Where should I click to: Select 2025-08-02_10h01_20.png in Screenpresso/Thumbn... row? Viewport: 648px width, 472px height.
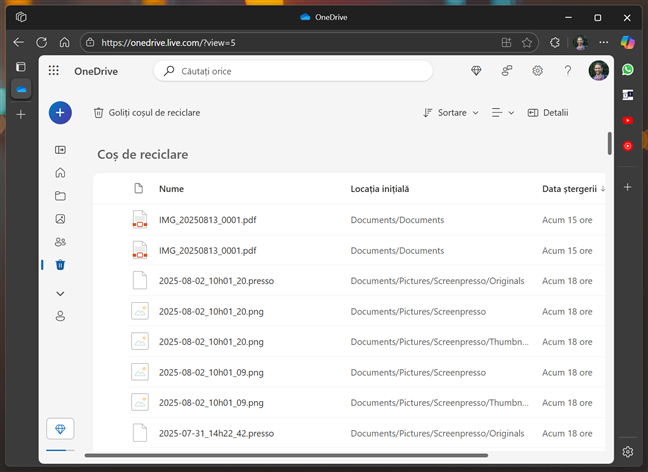coord(349,342)
